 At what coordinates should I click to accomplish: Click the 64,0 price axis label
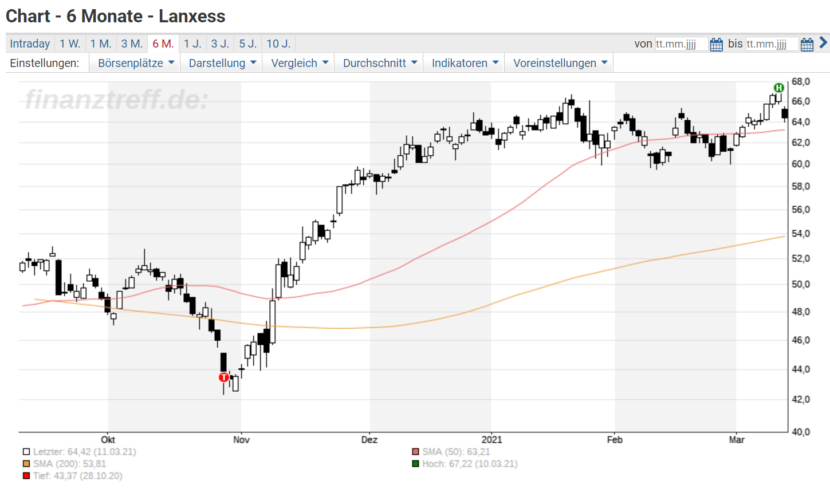click(801, 122)
